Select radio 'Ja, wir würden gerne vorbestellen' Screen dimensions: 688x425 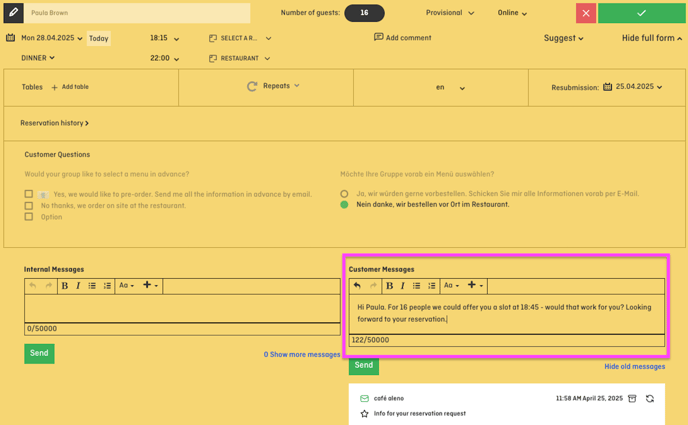point(344,193)
